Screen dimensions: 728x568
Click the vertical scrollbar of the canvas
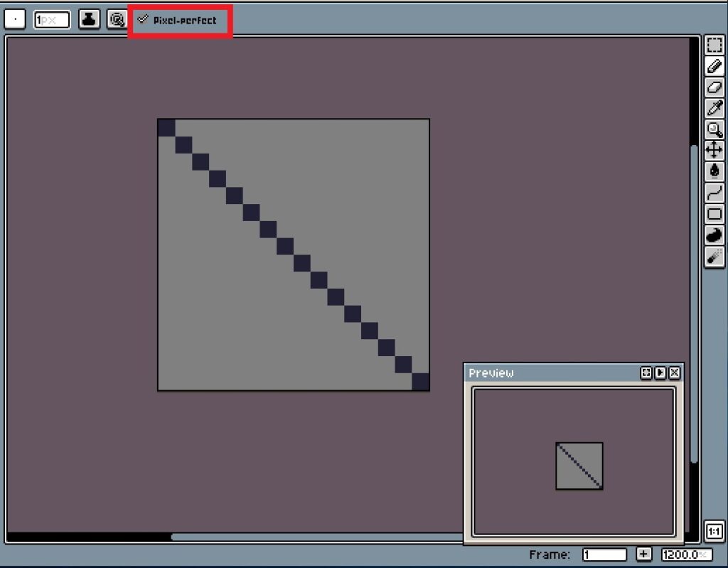pyautogui.click(x=694, y=304)
